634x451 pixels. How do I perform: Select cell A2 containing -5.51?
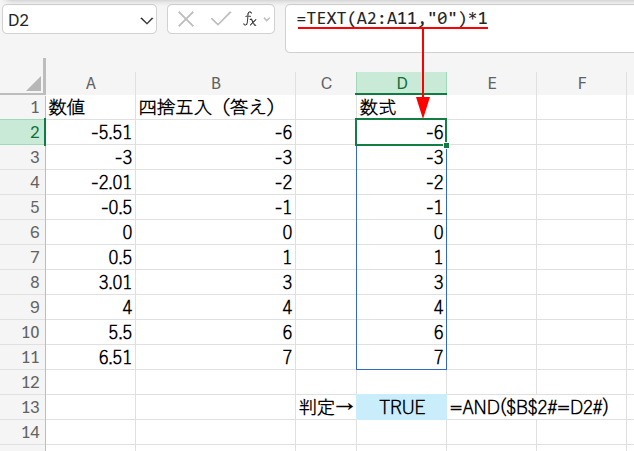pos(90,132)
